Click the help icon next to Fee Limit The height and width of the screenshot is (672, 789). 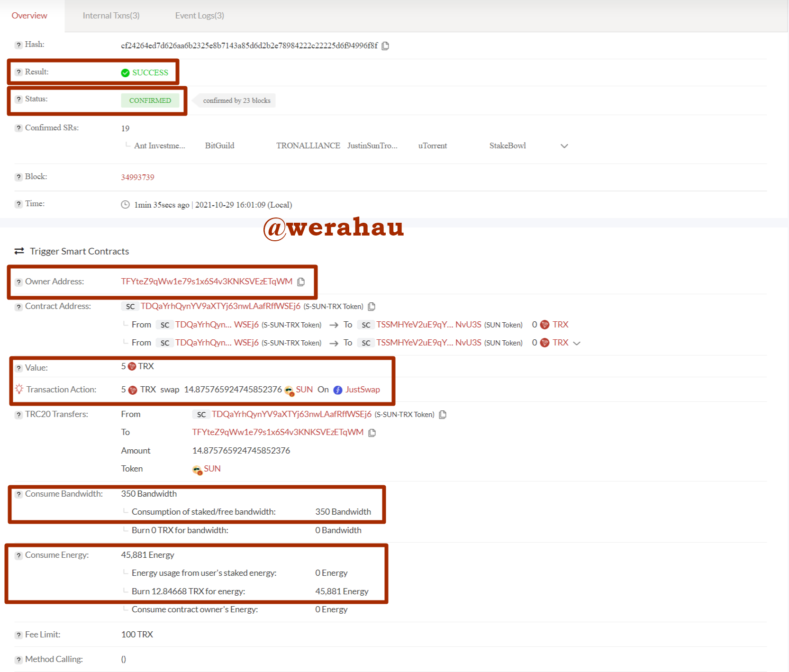click(x=18, y=635)
